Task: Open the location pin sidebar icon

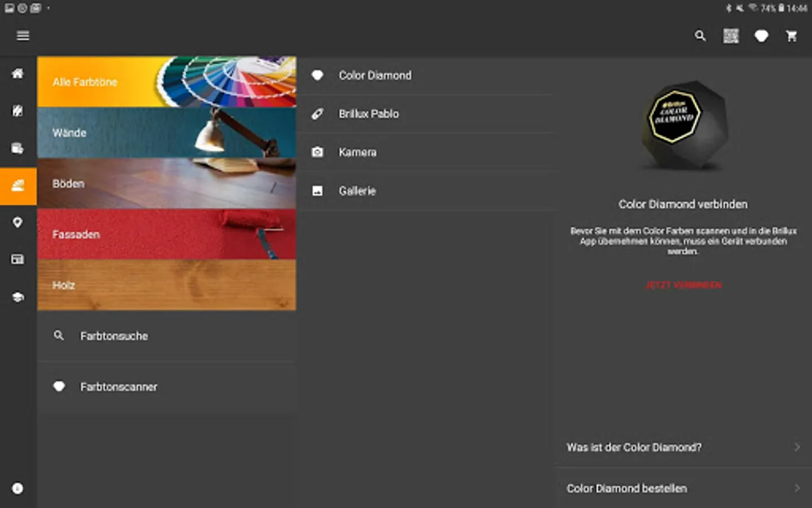Action: click(18, 222)
